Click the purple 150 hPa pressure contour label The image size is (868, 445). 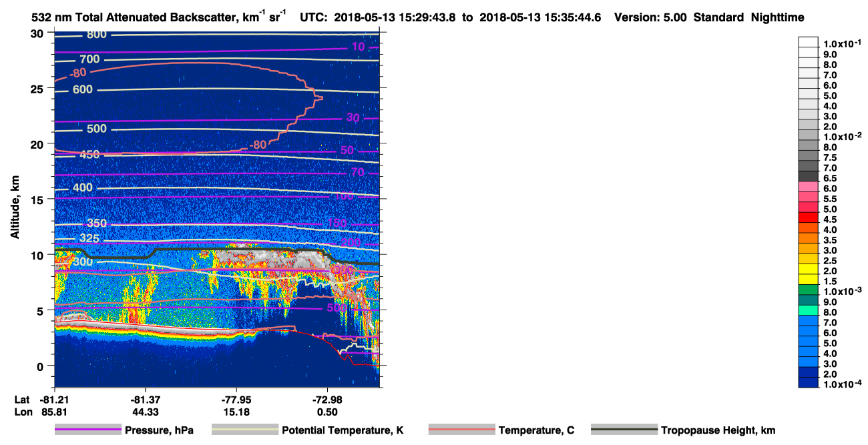pyautogui.click(x=337, y=223)
